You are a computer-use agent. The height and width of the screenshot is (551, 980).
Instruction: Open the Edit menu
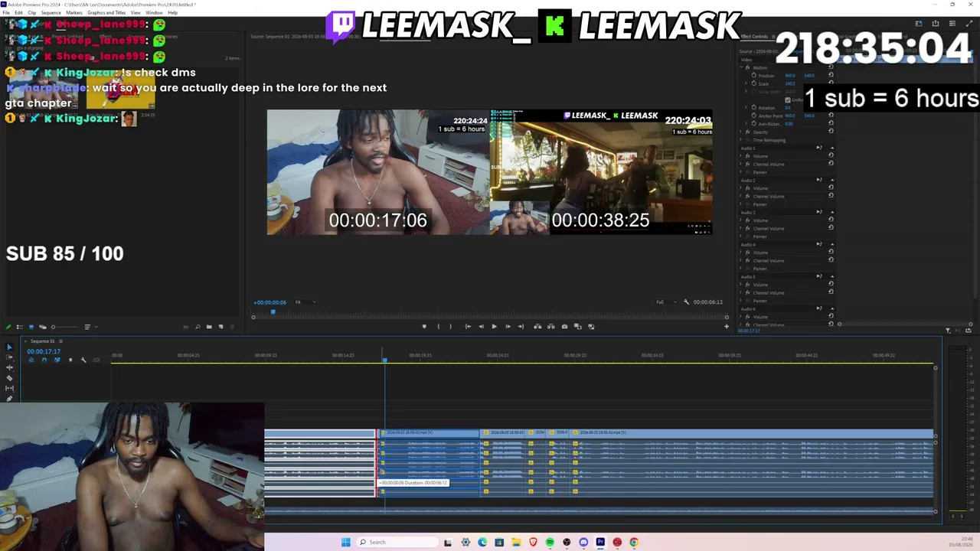pos(18,13)
